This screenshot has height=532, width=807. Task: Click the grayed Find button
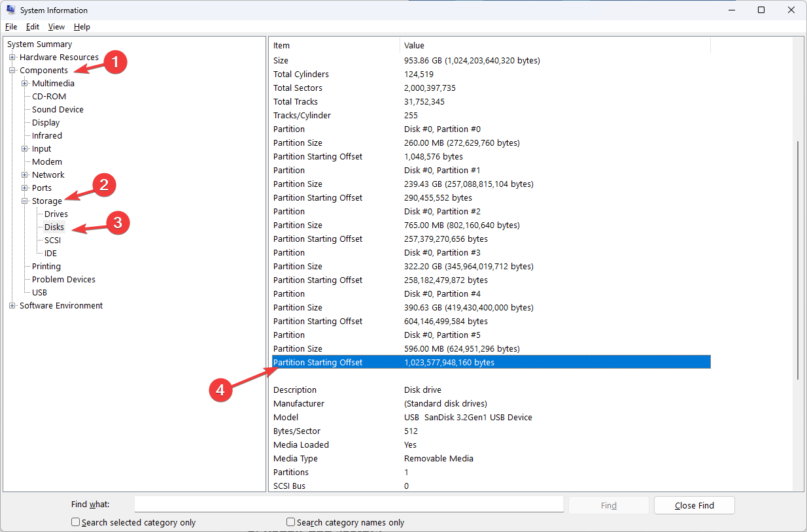pyautogui.click(x=608, y=505)
